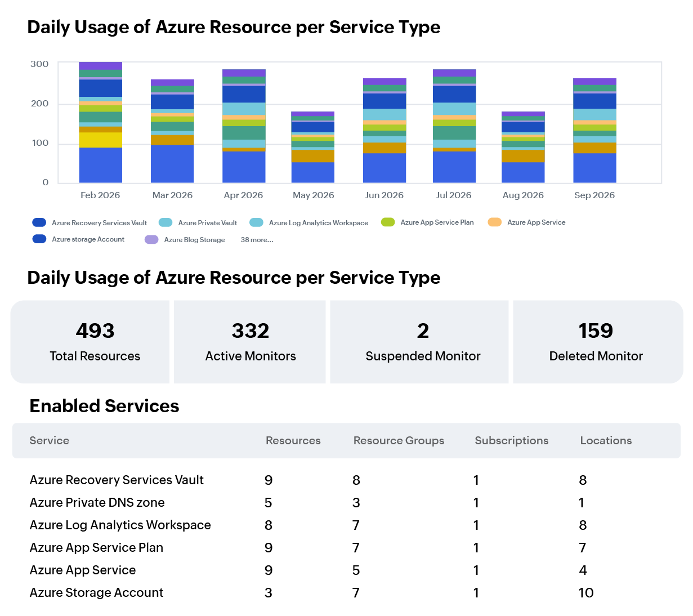The image size is (693, 616).
Task: Click Resource Groups value 8 for Recovery Services Vault
Action: [356, 480]
